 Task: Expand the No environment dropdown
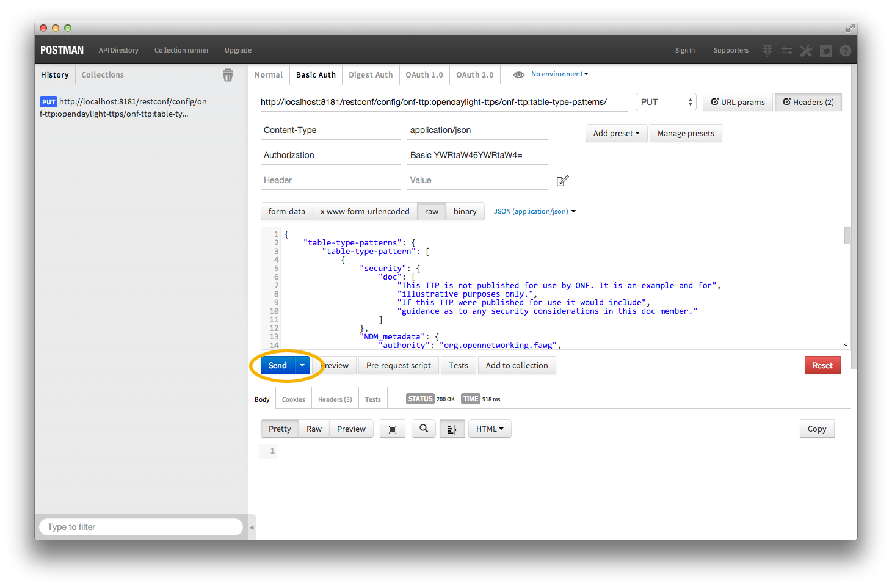point(560,74)
